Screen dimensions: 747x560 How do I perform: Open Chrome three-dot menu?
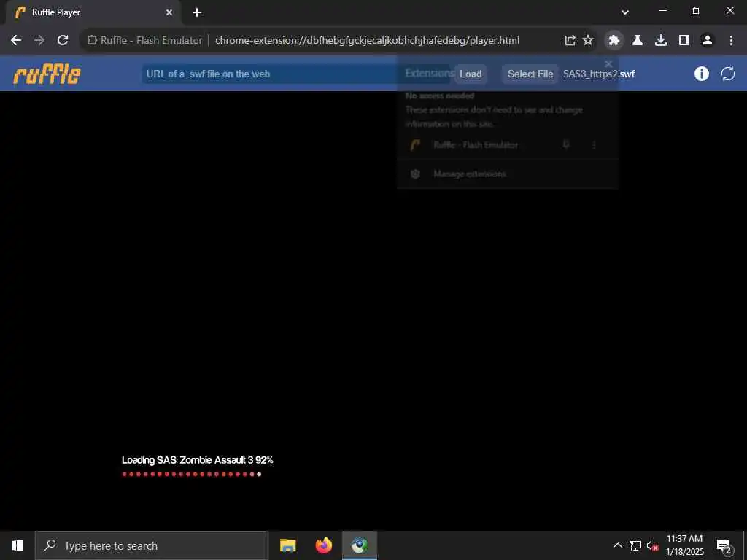pos(731,41)
